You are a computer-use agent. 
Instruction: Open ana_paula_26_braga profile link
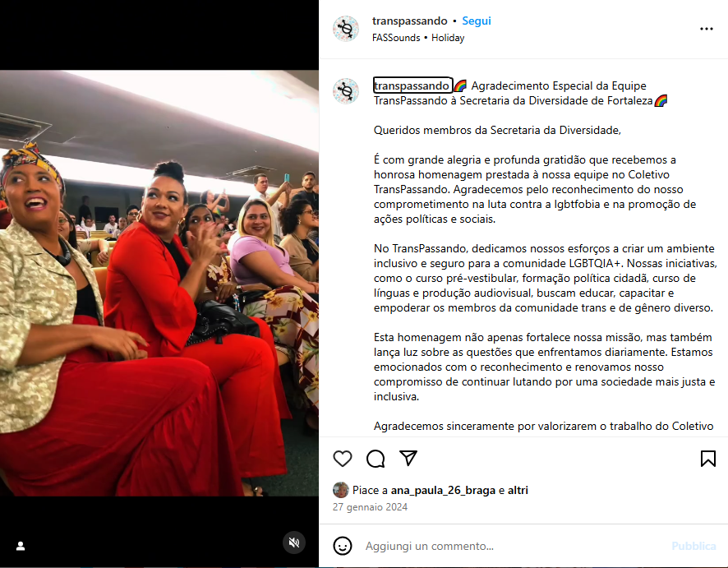(443, 490)
